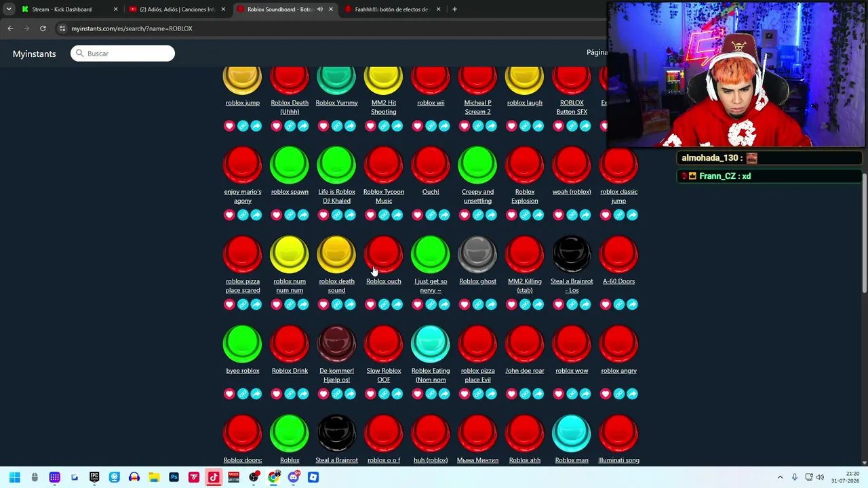The image size is (868, 488).
Task: Copy link of the 'Ouch!' sound
Action: point(431,215)
